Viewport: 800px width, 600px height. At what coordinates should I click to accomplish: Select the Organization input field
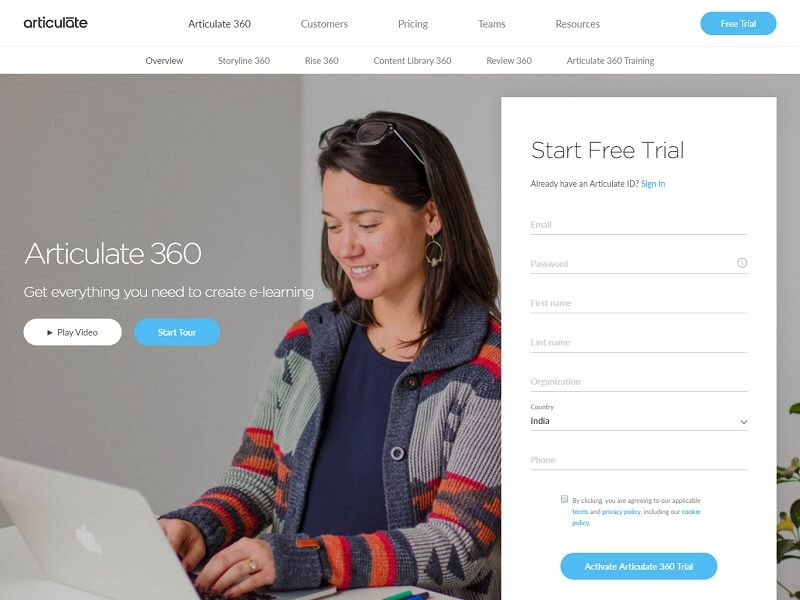(x=639, y=382)
